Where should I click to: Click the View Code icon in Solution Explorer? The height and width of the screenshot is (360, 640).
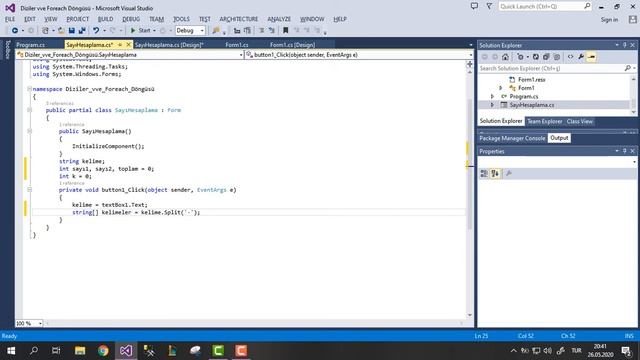[x=570, y=57]
